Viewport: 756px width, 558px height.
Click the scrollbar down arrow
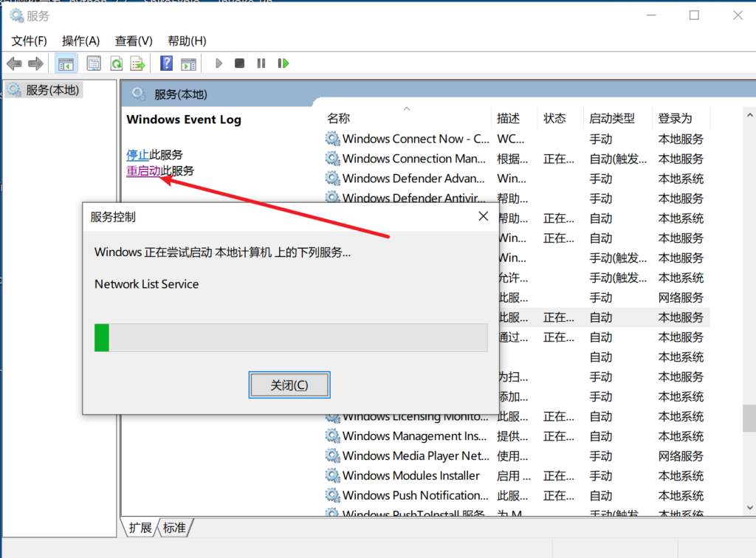tap(749, 507)
